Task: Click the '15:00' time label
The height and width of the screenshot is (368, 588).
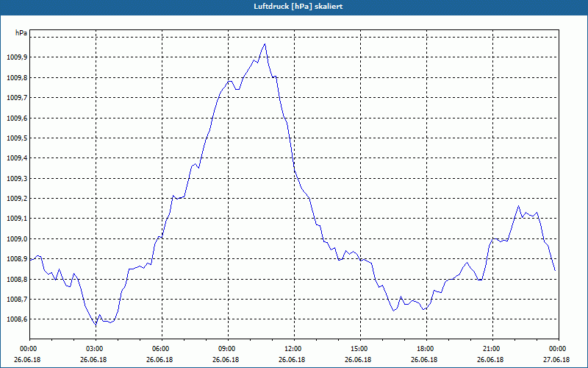Action: [359, 349]
